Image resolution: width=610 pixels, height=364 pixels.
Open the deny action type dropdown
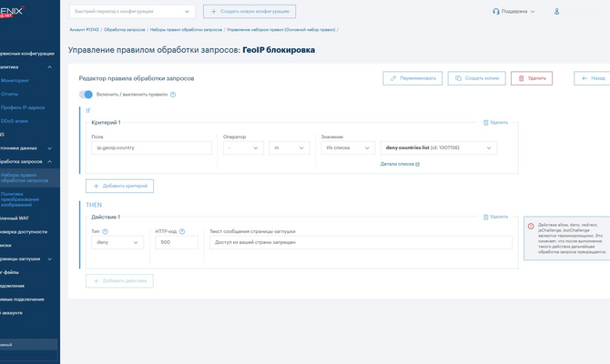(117, 242)
